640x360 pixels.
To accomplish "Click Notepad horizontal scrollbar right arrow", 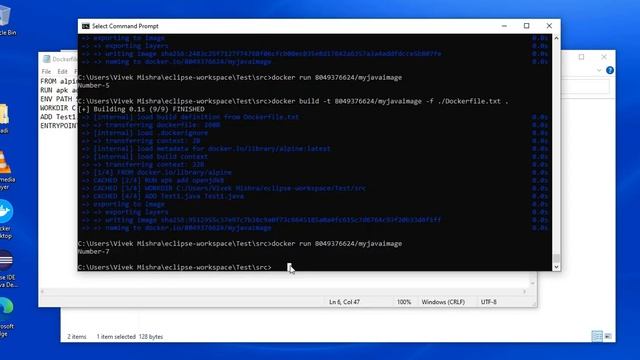I will click(524, 291).
